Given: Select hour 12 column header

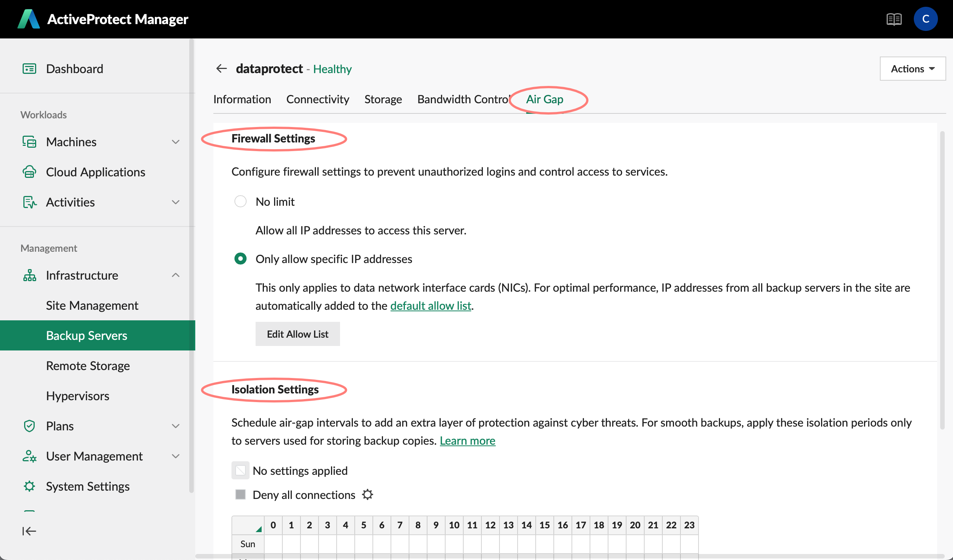Looking at the screenshot, I should point(490,525).
